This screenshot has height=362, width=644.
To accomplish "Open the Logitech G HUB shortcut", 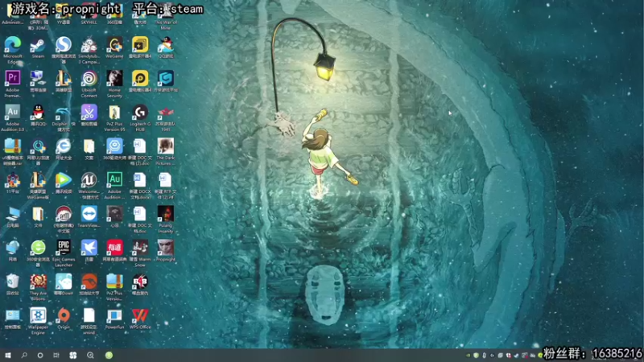I will pos(140,113).
